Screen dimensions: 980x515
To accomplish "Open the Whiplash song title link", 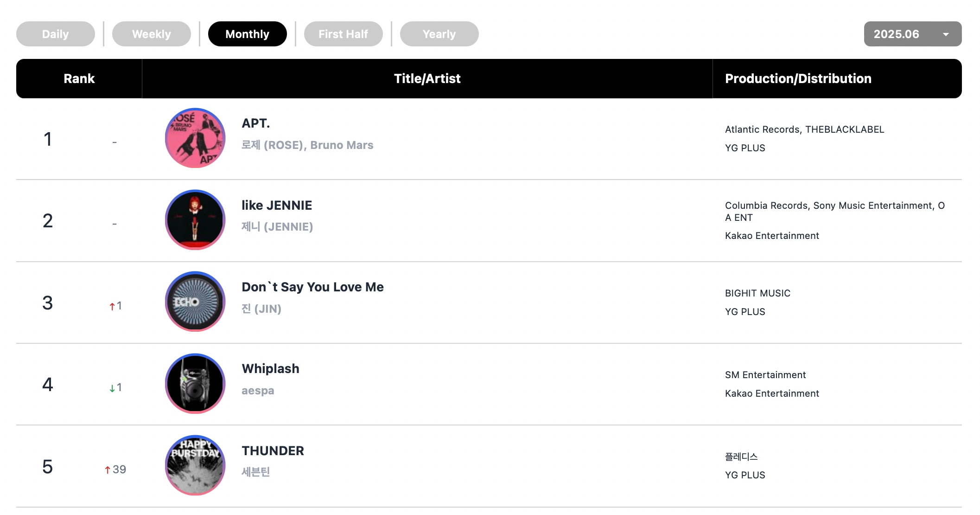I will (x=270, y=368).
